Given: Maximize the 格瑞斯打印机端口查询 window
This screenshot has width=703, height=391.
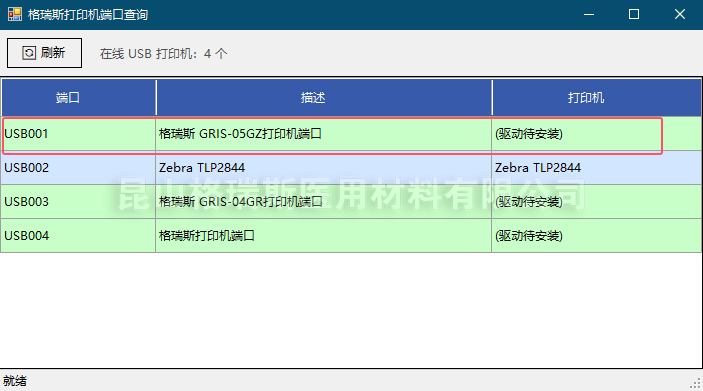Looking at the screenshot, I should click(634, 14).
